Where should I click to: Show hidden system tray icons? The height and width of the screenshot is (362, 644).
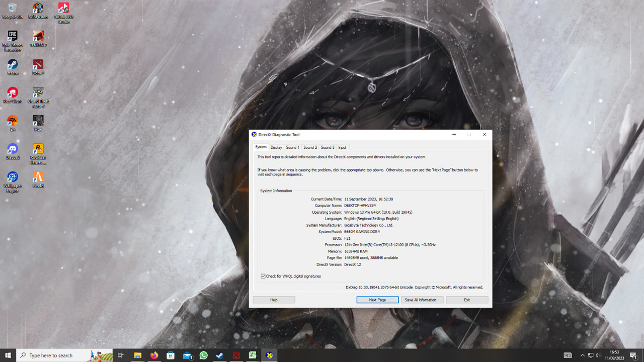coord(582,355)
